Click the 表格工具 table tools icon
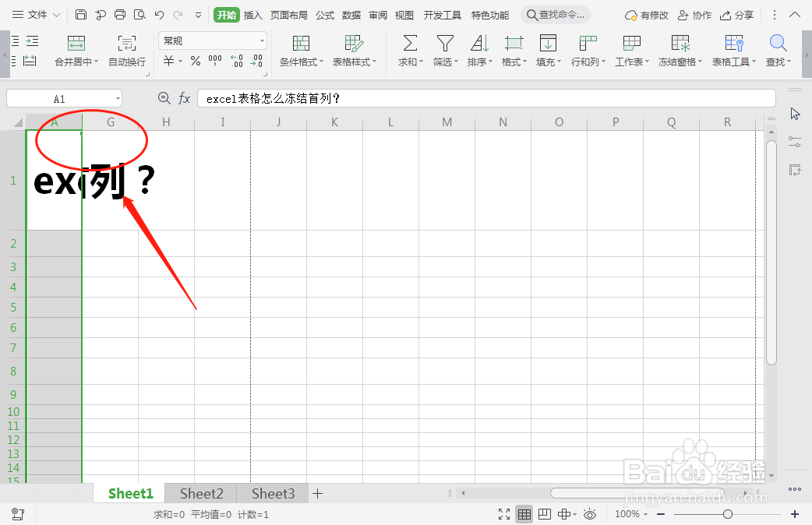Image resolution: width=812 pixels, height=525 pixels. (734, 43)
